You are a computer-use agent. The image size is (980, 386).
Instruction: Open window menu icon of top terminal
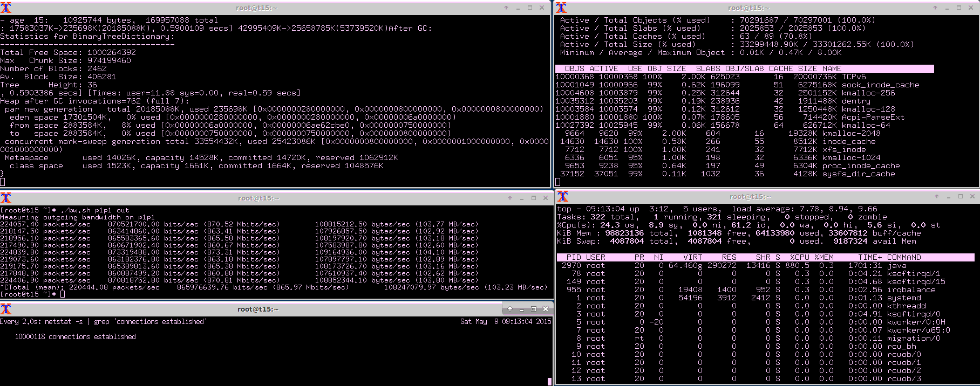563,196
